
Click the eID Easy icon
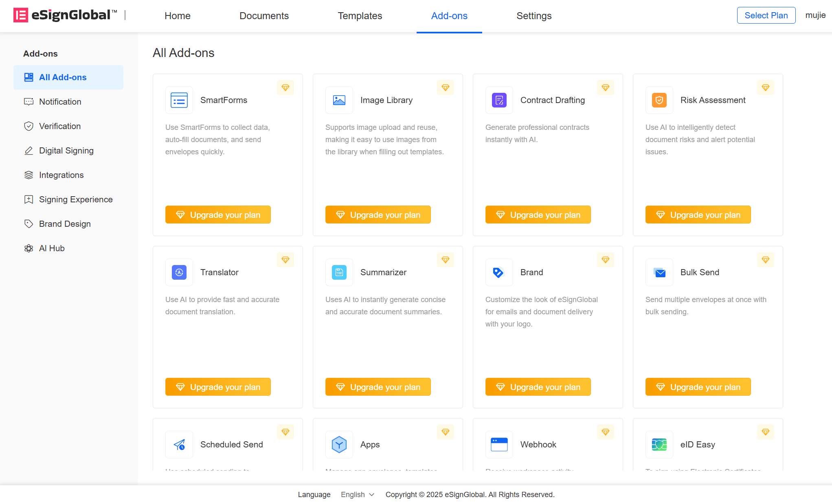(x=659, y=445)
